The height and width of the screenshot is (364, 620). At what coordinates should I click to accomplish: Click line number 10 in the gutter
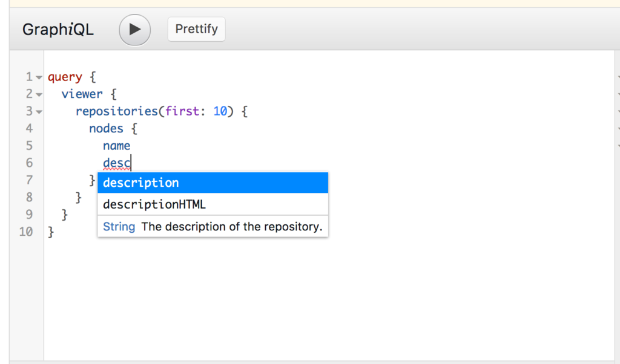(26, 232)
